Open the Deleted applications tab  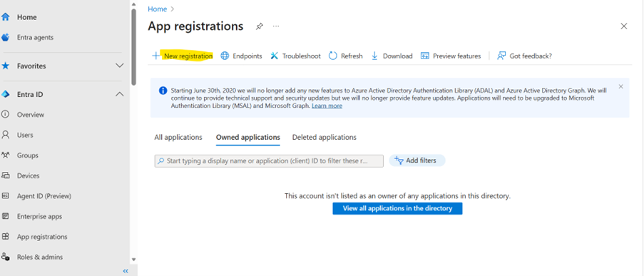(x=324, y=137)
